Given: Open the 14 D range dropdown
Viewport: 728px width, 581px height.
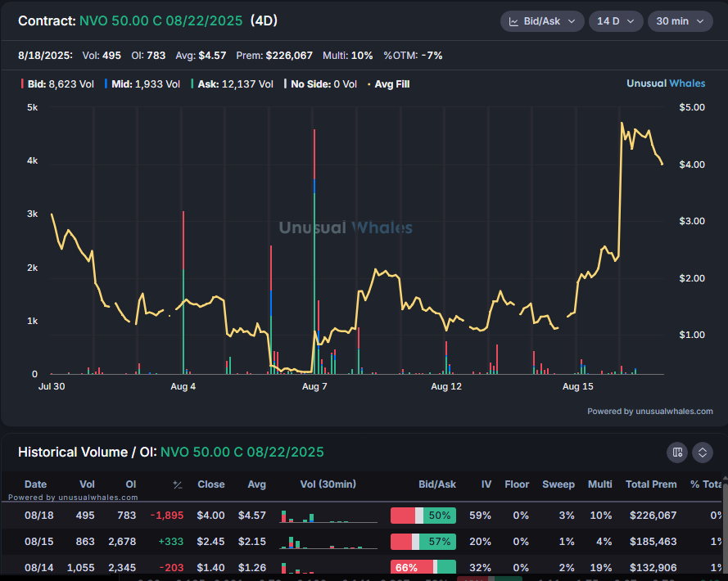Looking at the screenshot, I should click(x=615, y=21).
